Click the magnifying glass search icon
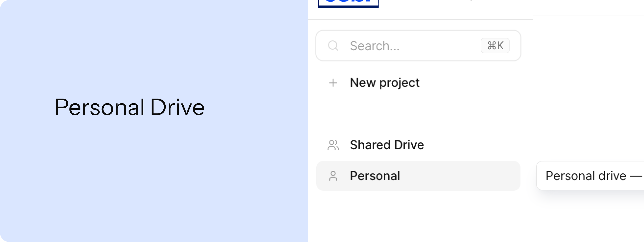The height and width of the screenshot is (242, 644). pos(333,46)
